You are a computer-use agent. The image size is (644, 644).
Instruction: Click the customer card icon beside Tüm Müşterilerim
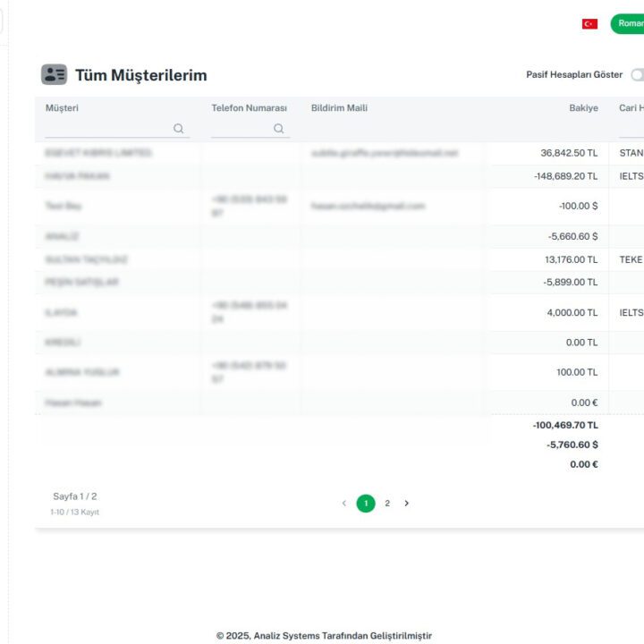[x=54, y=74]
